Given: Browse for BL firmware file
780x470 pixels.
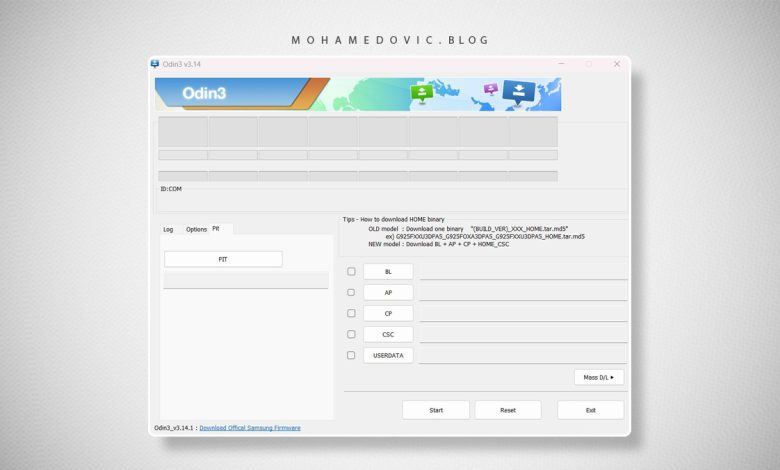Looking at the screenshot, I should (x=388, y=272).
